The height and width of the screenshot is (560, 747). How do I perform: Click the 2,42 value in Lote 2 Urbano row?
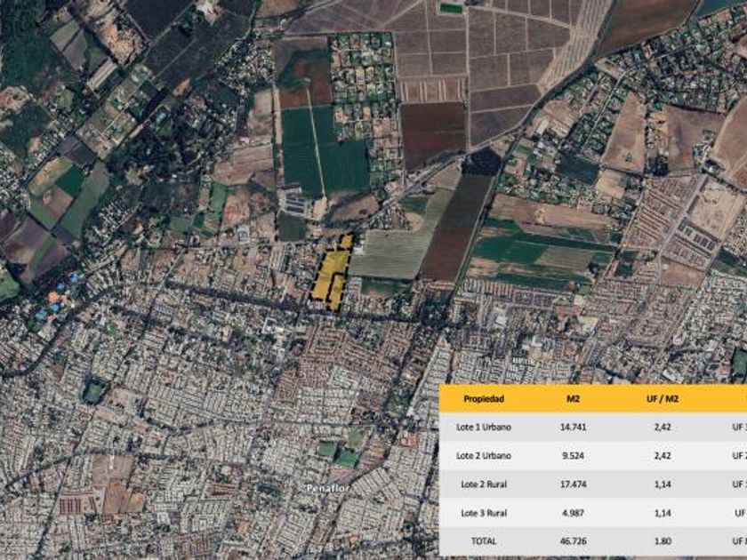tap(663, 456)
